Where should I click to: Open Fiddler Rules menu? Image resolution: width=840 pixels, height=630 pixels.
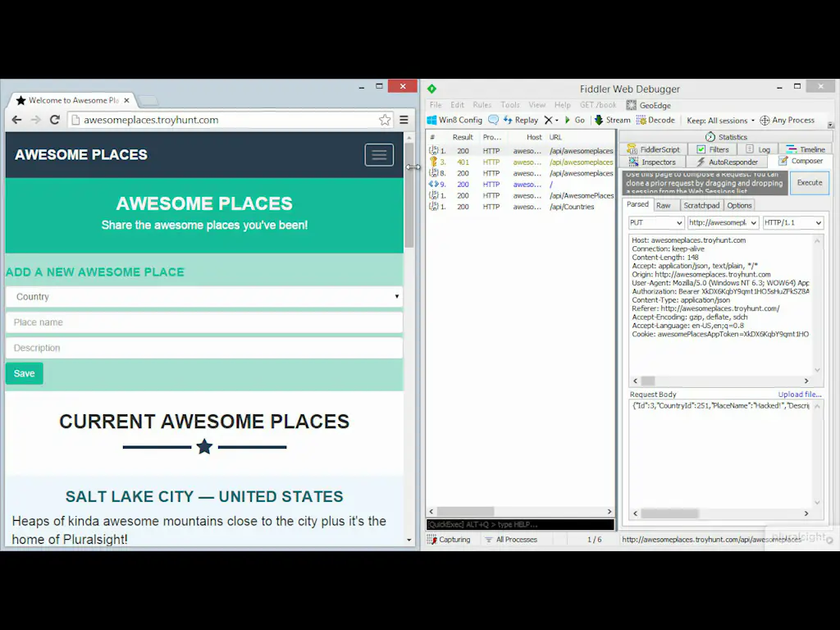pos(482,105)
